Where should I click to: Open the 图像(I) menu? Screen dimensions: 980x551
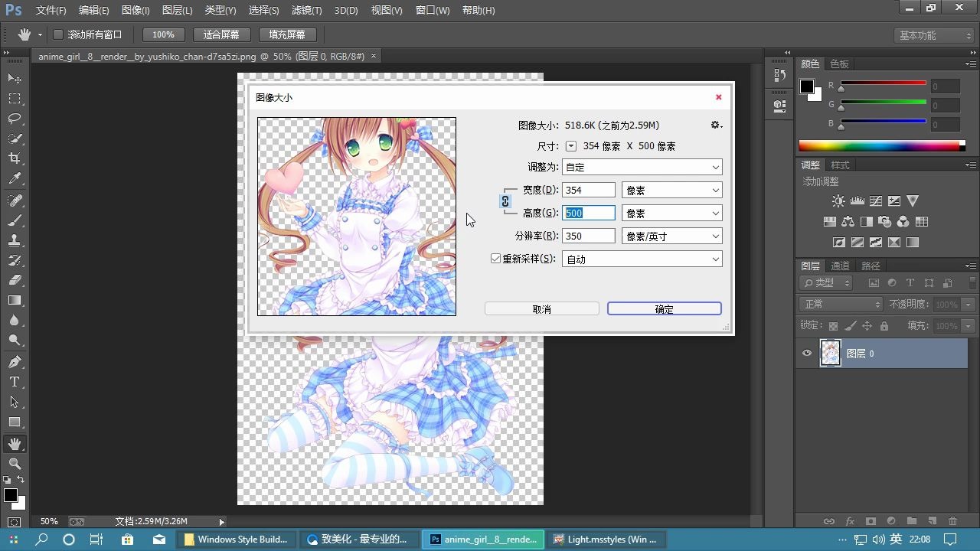pyautogui.click(x=136, y=11)
